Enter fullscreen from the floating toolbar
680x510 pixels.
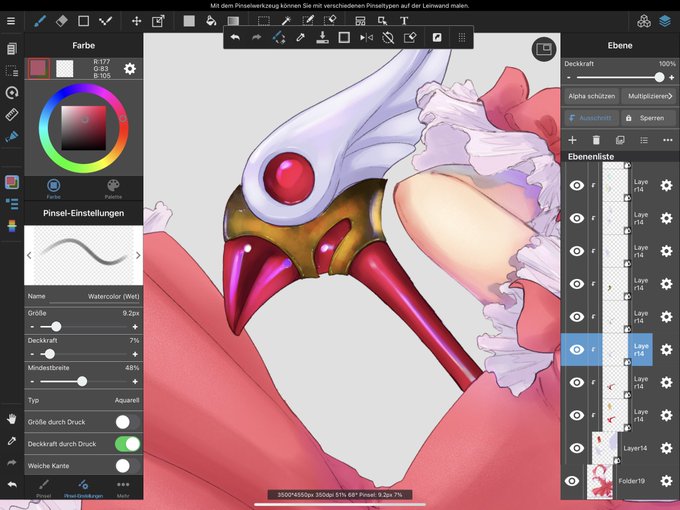pyautogui.click(x=437, y=38)
